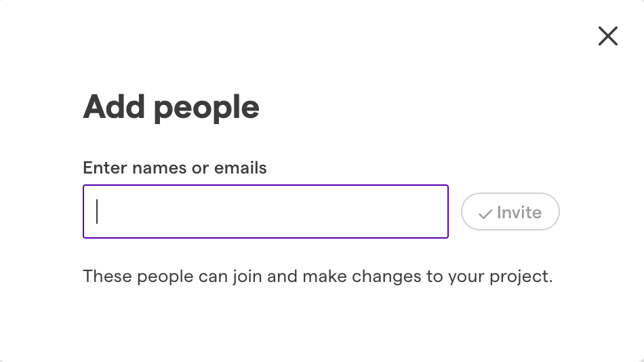Click the rounded Invite pill button
The height and width of the screenshot is (362, 644).
point(510,212)
